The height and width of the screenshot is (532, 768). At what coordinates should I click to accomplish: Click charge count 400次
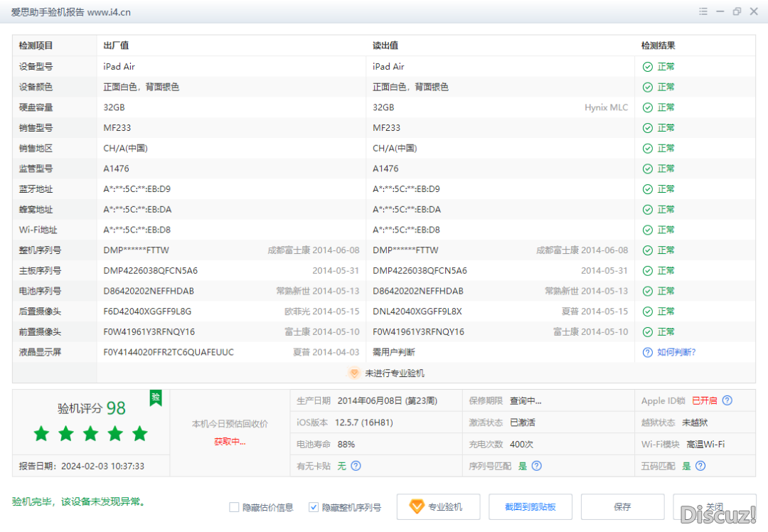pyautogui.click(x=522, y=445)
